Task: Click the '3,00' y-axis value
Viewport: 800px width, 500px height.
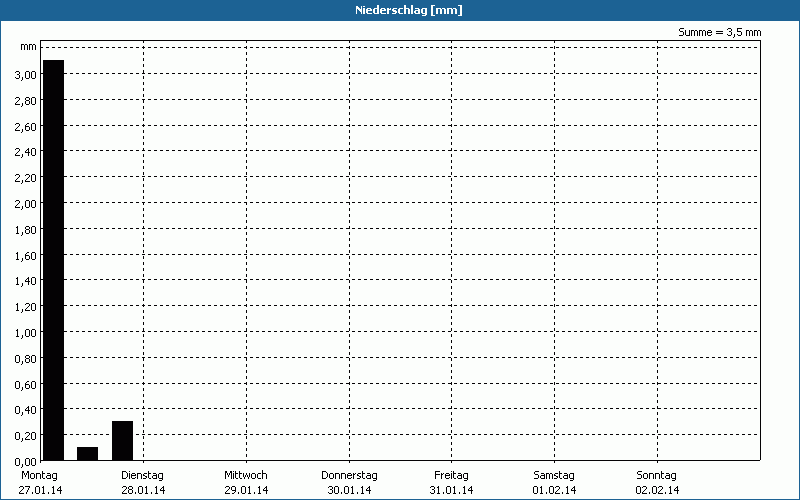Action: [26, 75]
